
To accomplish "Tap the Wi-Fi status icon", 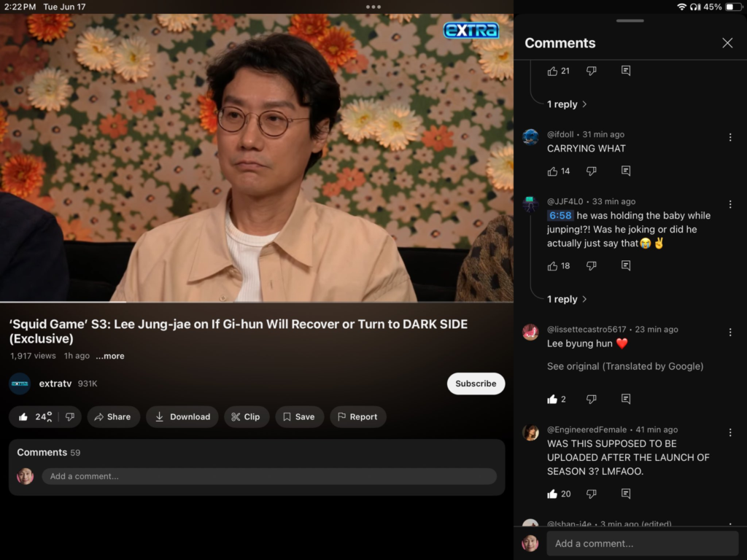I will tap(682, 7).
